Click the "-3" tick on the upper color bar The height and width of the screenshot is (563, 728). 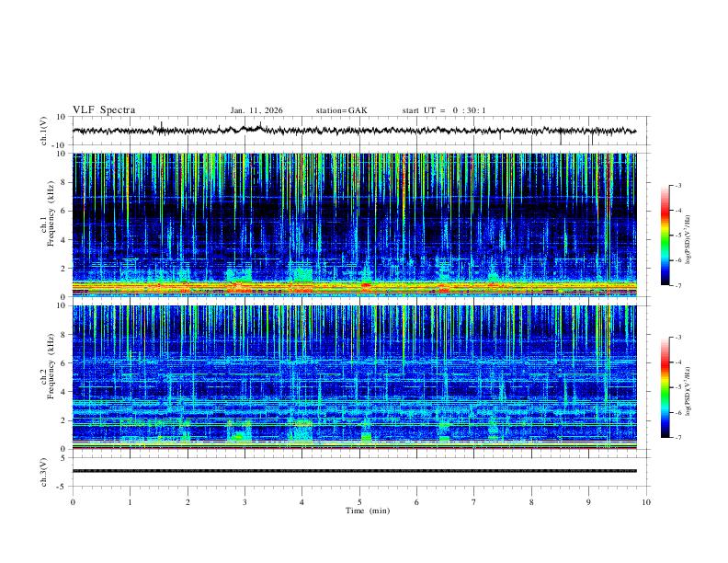[678, 185]
